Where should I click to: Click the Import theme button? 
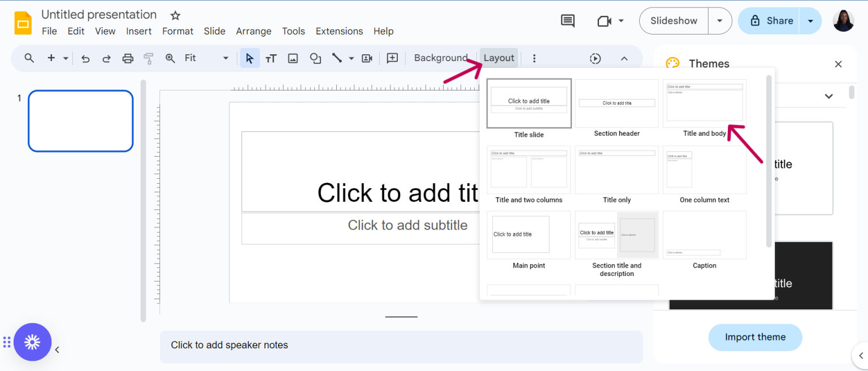click(755, 337)
